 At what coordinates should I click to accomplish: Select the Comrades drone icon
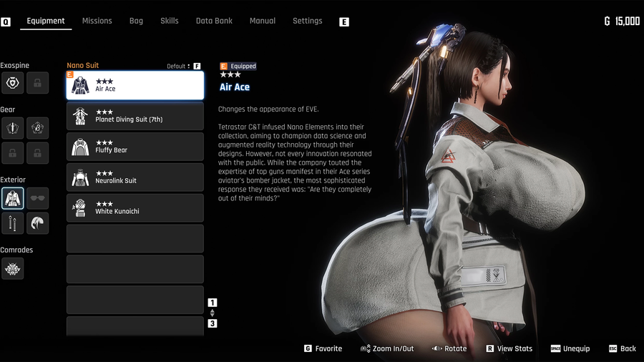(x=12, y=268)
